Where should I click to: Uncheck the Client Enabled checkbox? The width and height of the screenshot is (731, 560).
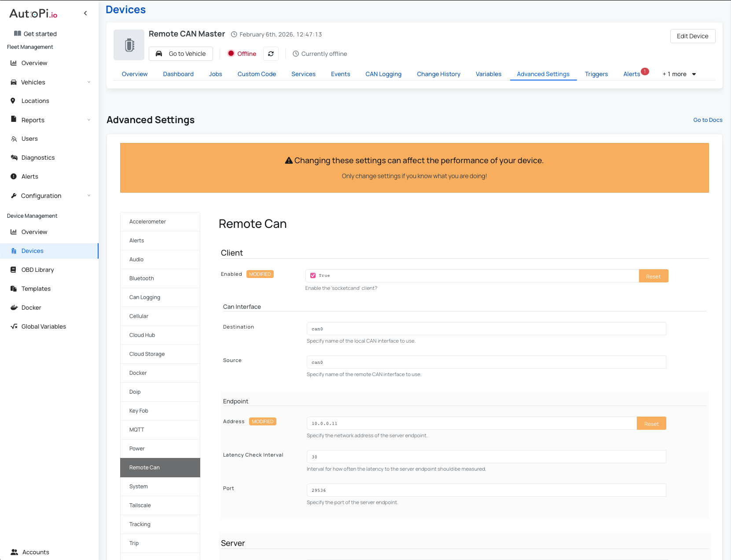[313, 275]
